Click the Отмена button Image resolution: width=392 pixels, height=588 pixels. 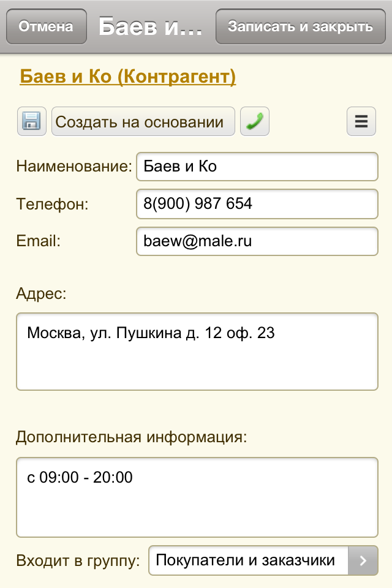[x=47, y=26]
